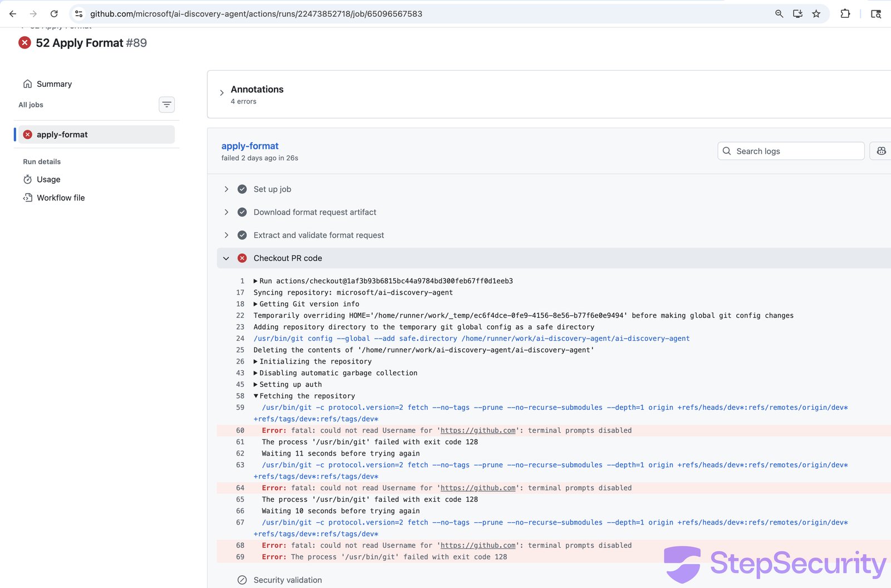This screenshot has height=588, width=891.
Task: Click github.com link on log line 68
Action: pyautogui.click(x=478, y=546)
